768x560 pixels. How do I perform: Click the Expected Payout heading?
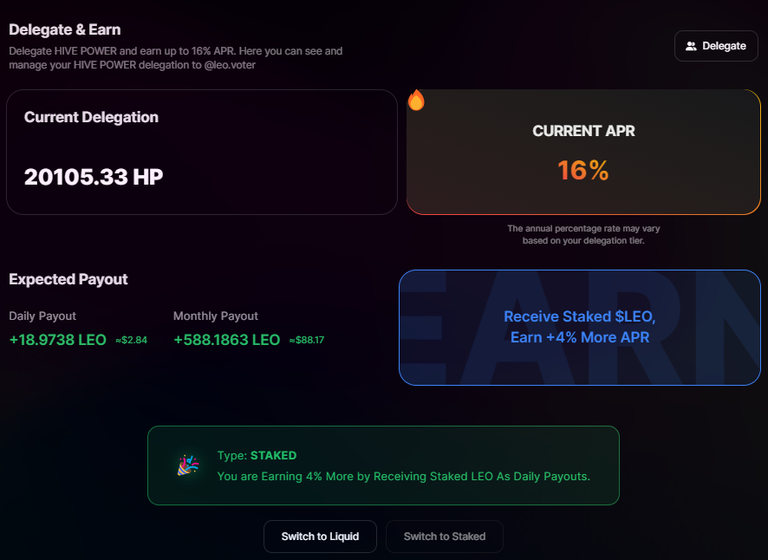coord(68,279)
